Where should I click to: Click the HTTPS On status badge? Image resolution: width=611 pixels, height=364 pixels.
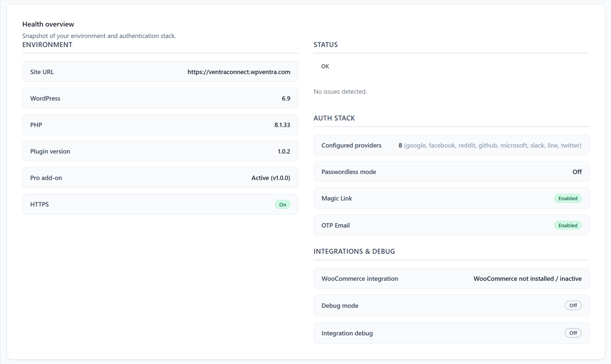pyautogui.click(x=282, y=205)
